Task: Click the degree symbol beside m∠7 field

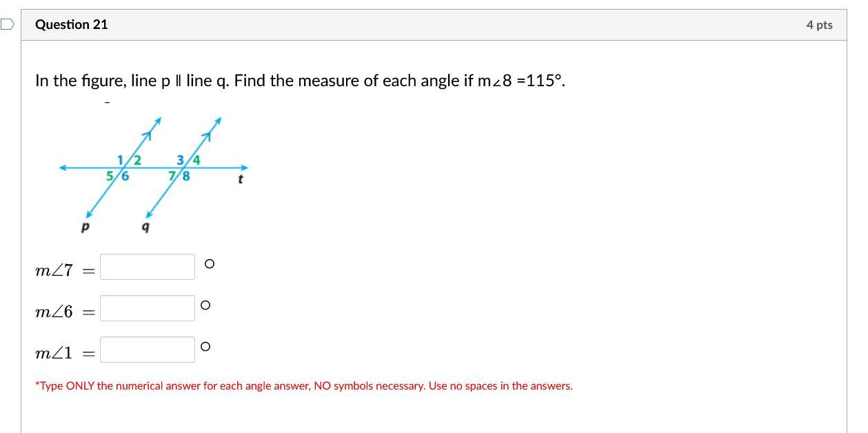Action: point(210,263)
